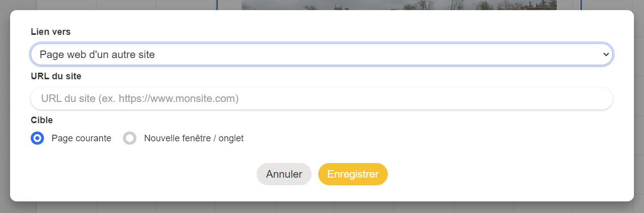Viewport: 644px width, 213px height.
Task: Focus the "URL du site" input field
Action: [x=322, y=98]
